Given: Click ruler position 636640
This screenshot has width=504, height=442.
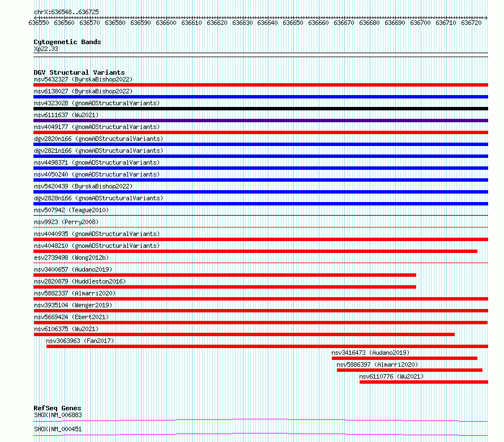Looking at the screenshot, I should coord(267,23).
